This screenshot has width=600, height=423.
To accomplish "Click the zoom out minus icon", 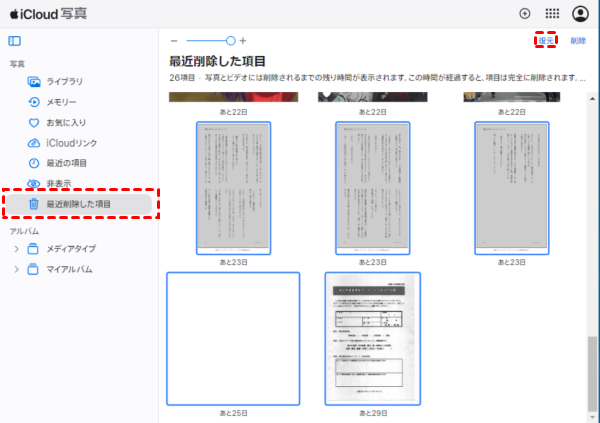I will 174,41.
